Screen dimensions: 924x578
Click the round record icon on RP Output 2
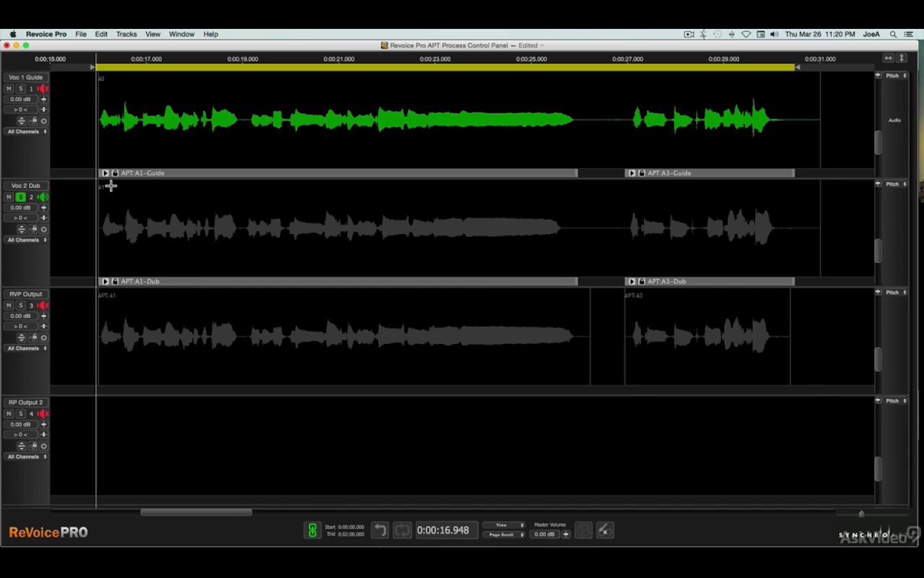click(43, 446)
